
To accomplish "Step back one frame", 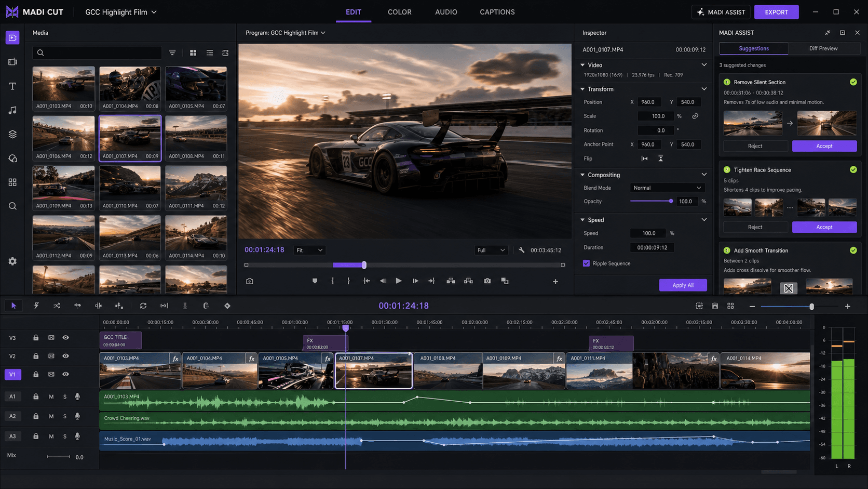I will (383, 281).
